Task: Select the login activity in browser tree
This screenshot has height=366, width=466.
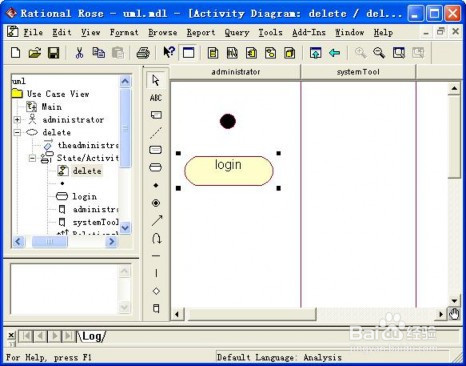Action: [85, 196]
